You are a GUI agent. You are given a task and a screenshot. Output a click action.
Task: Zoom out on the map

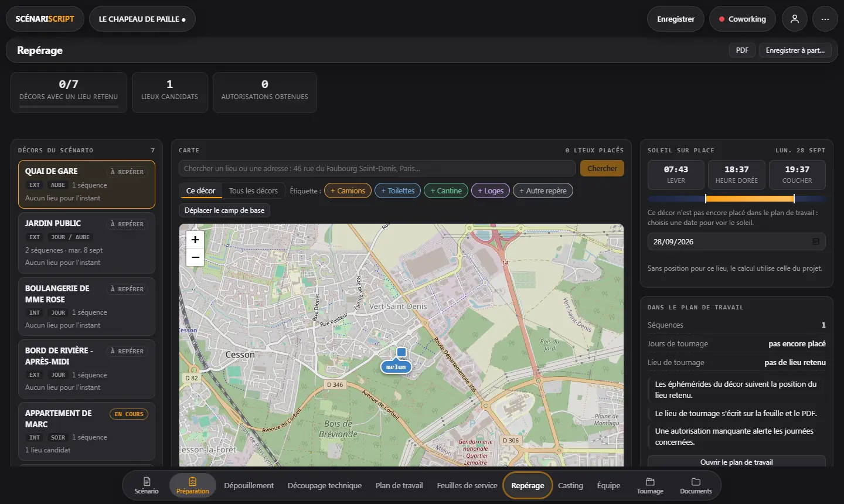click(195, 257)
